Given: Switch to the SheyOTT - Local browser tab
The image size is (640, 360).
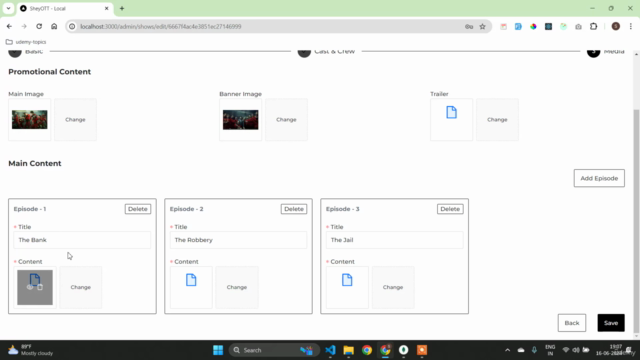Looking at the screenshot, I should coord(64,9).
